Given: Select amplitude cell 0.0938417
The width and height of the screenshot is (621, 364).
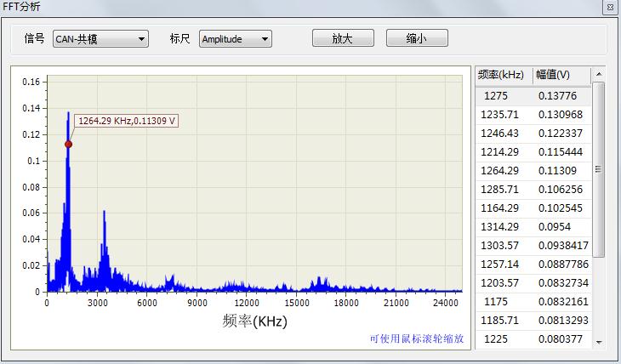Looking at the screenshot, I should [x=563, y=246].
